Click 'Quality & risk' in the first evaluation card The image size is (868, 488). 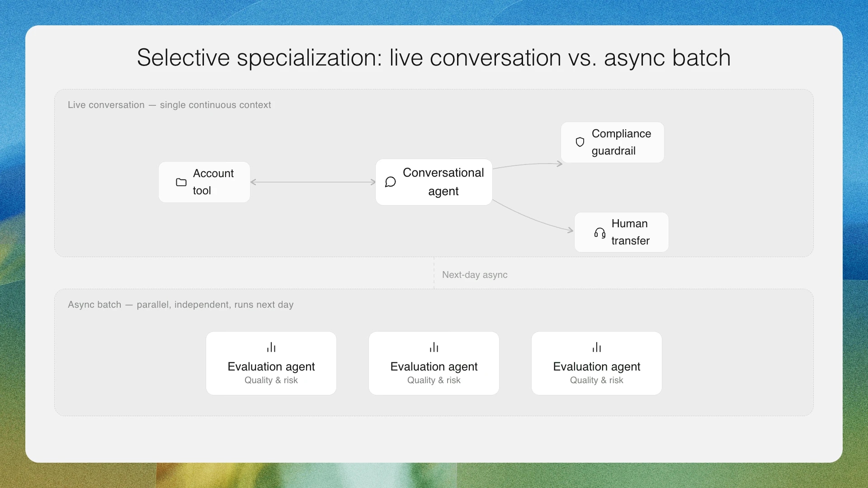coord(271,380)
